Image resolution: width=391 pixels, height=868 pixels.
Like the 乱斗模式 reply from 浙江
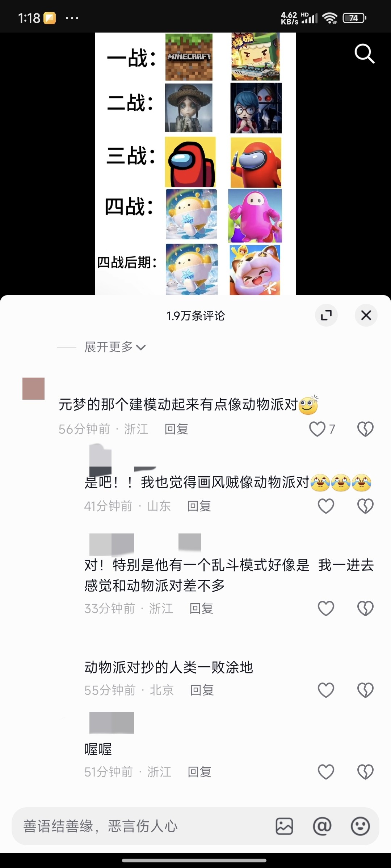[326, 608]
